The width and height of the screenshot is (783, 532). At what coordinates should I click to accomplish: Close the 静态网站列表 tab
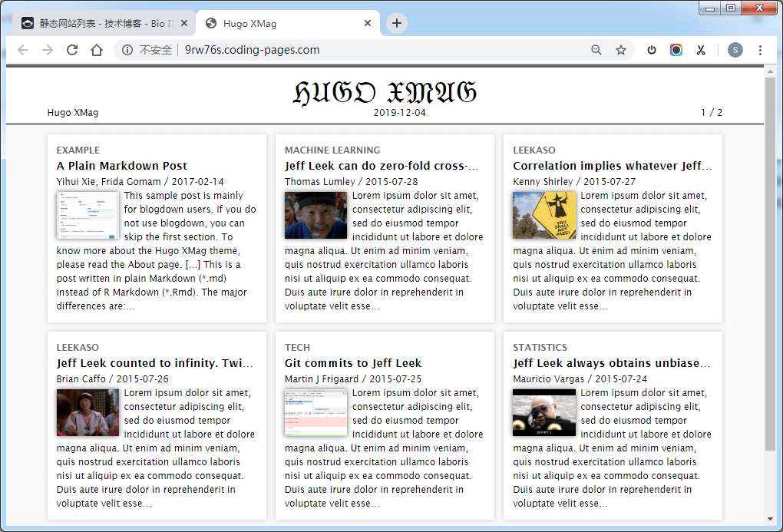pos(184,23)
